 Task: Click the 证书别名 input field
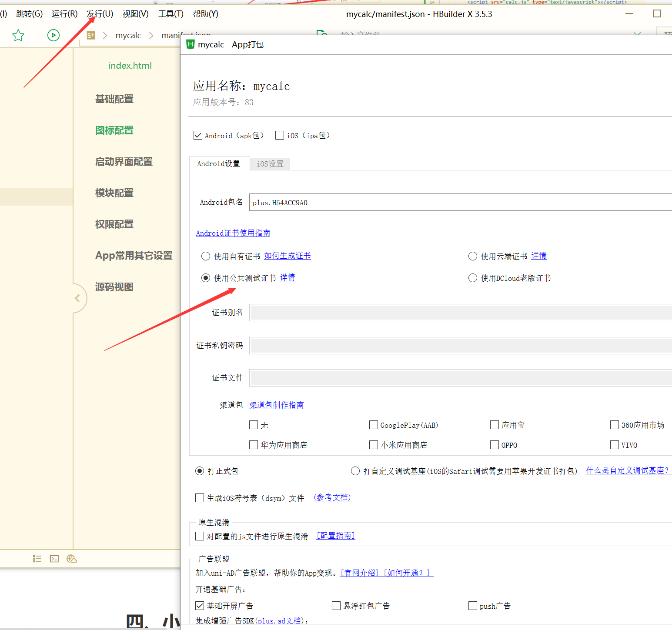point(461,313)
